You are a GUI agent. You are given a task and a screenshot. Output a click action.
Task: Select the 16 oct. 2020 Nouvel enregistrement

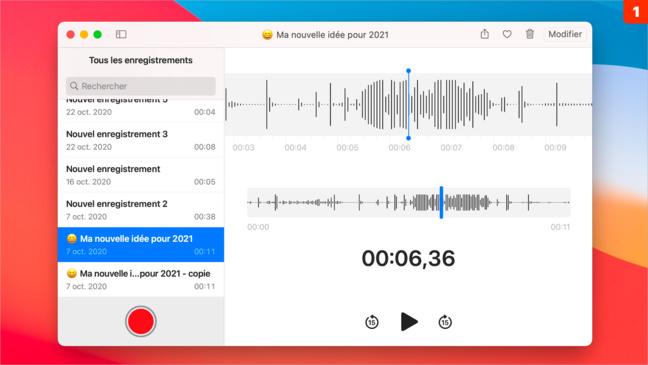click(x=141, y=175)
